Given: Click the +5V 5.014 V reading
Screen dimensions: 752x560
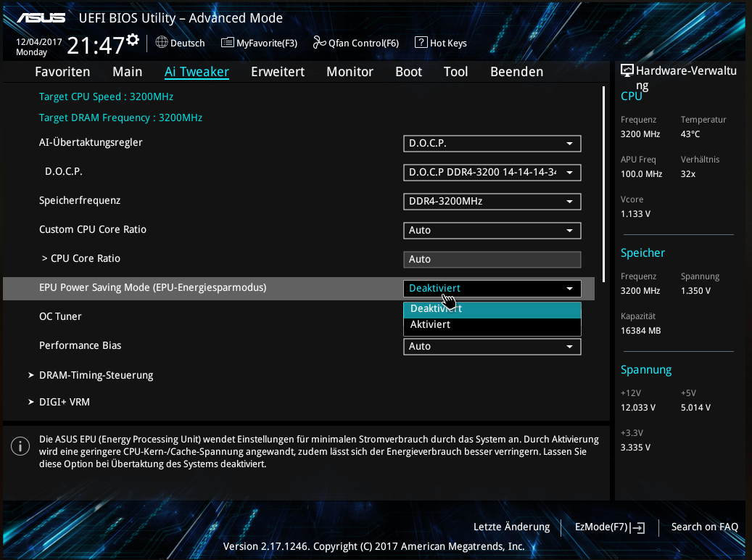Looking at the screenshot, I should pyautogui.click(x=695, y=408).
